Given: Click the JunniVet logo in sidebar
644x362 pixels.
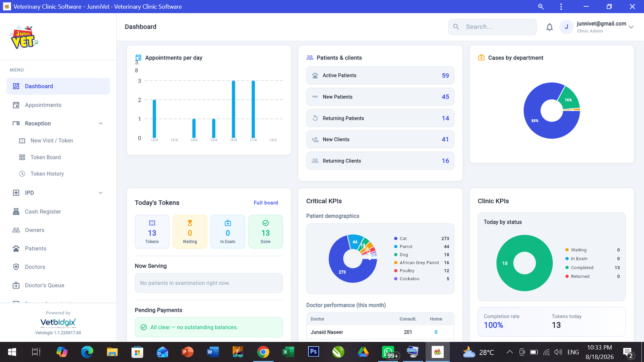Looking at the screenshot, I should 24,37.
